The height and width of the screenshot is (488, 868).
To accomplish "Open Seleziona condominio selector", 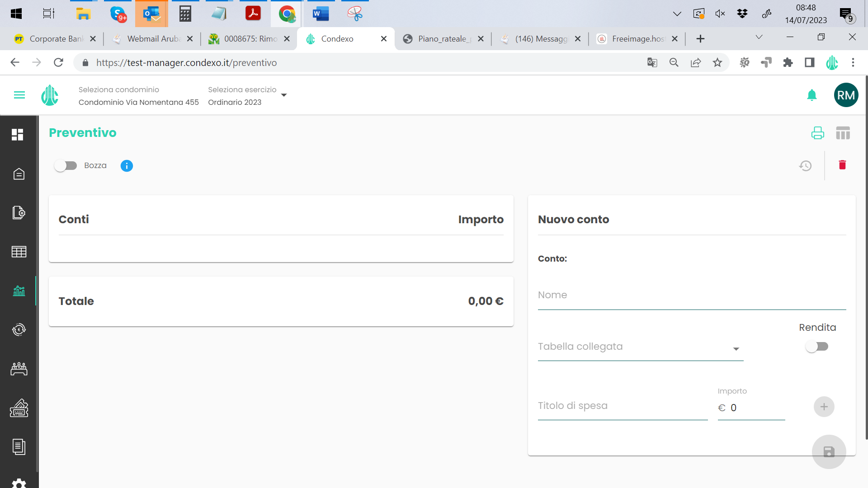I will 138,96.
